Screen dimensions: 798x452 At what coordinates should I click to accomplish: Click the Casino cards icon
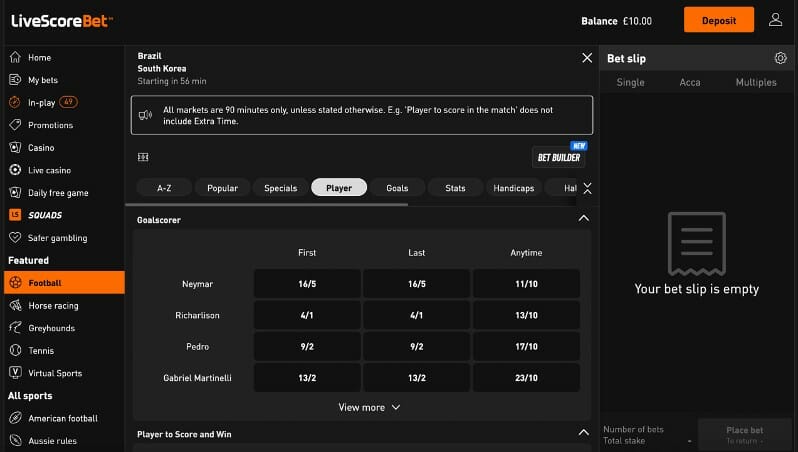tap(15, 147)
